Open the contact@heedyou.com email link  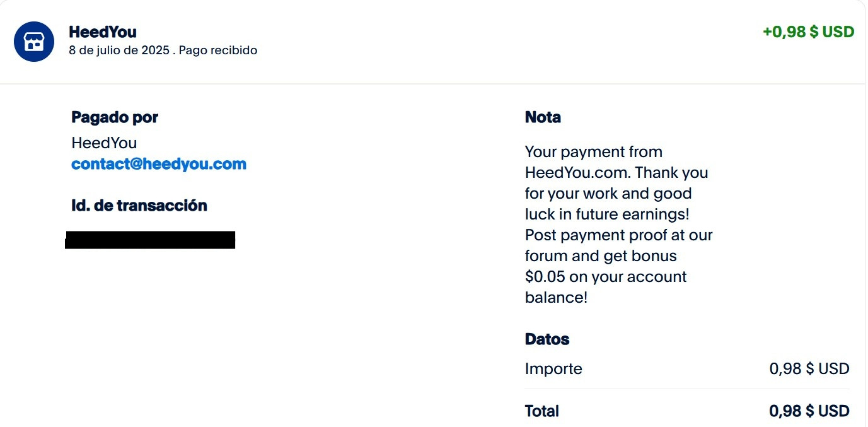click(159, 164)
